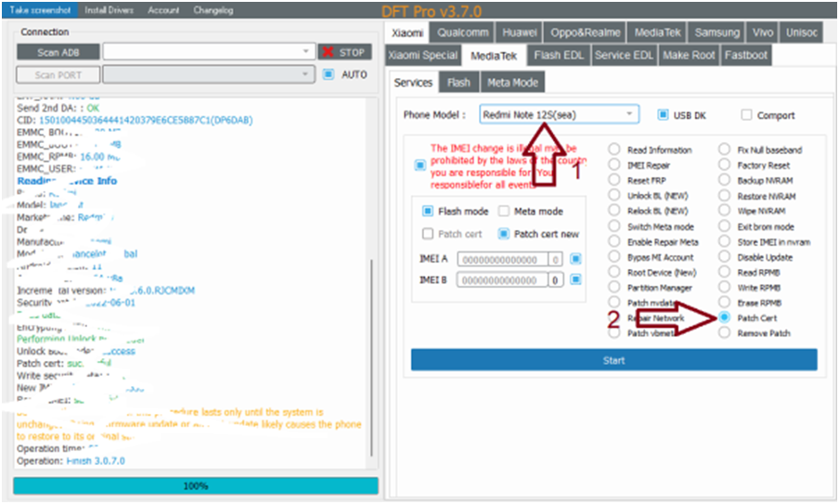
Task: Select the Bypas MI Account option
Action: click(614, 256)
